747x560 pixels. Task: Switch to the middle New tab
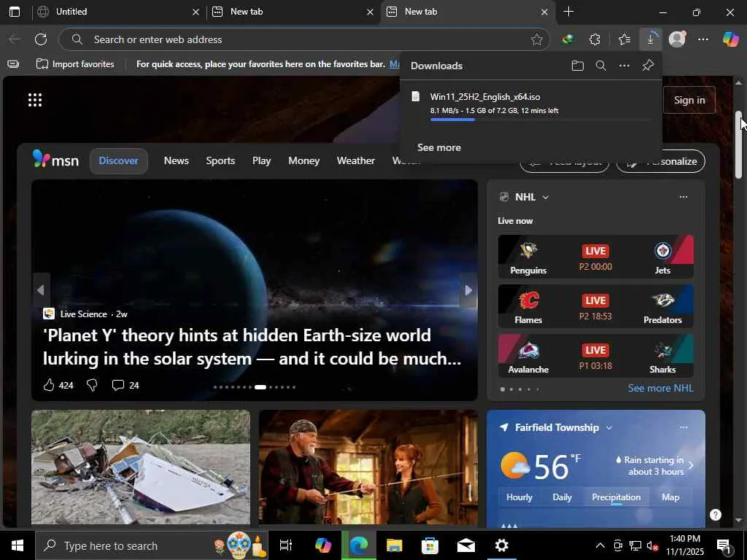293,12
